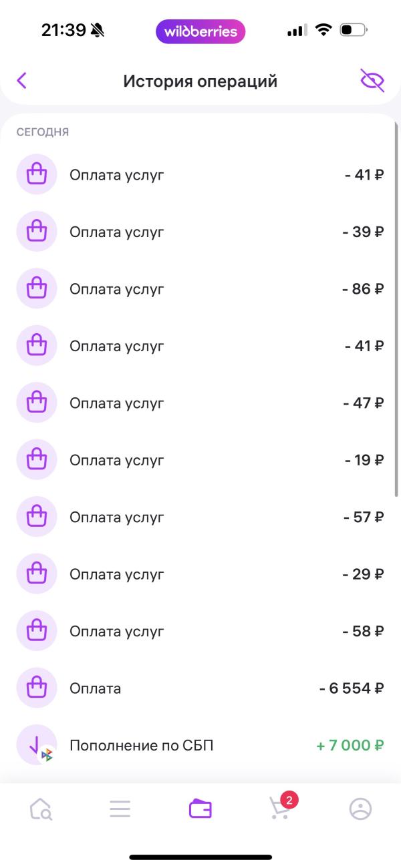Toggle the hide amounts crossed-eye icon
401x868 pixels.
372,81
